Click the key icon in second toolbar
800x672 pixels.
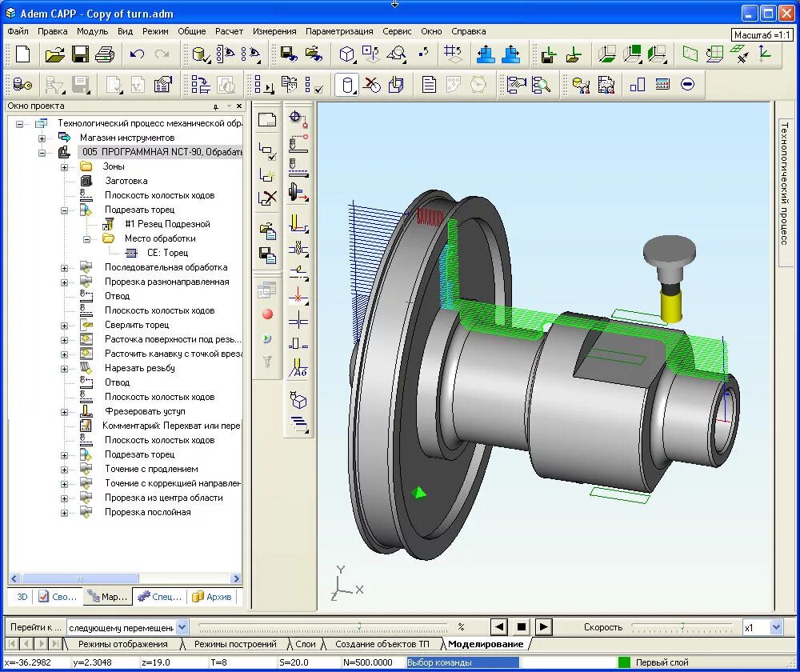23,84
